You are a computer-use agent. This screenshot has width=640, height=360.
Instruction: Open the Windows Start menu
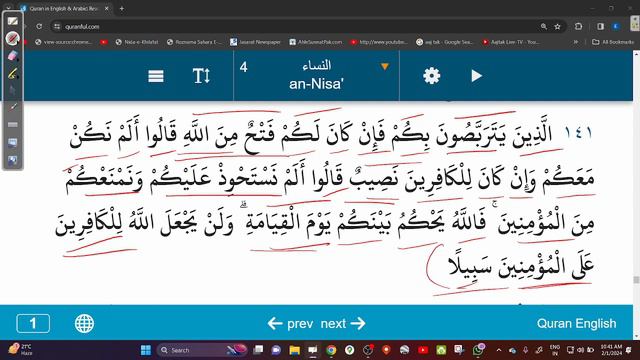[x=146, y=350]
